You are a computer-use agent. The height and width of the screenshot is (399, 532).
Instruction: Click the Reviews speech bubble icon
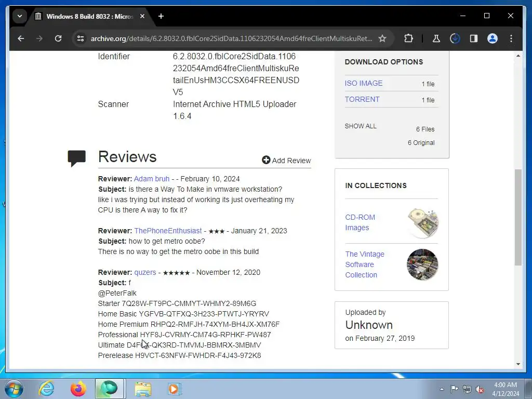[x=77, y=158]
